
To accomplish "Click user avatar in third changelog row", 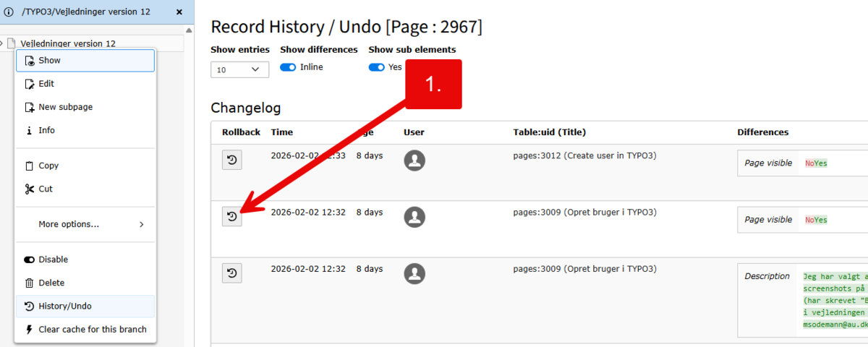I will tap(414, 273).
